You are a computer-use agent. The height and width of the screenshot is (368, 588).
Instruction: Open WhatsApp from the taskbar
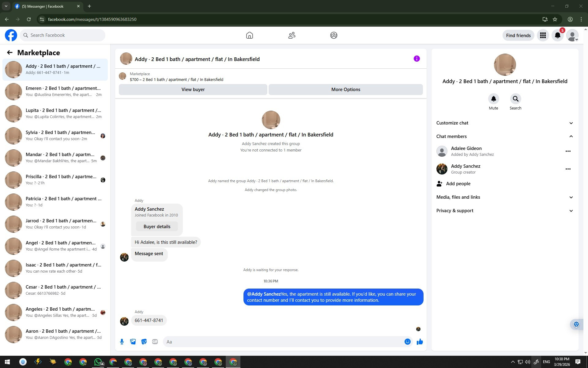98,362
